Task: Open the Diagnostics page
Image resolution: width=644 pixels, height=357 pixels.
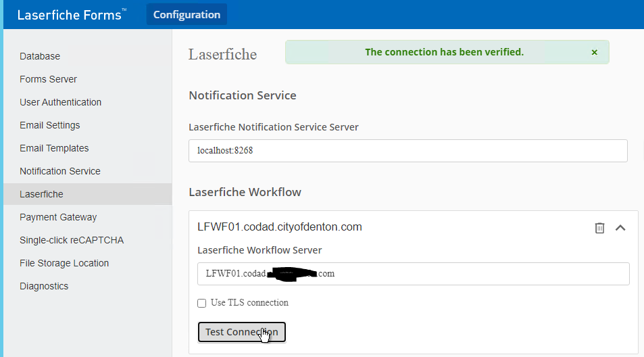Action: pos(44,286)
